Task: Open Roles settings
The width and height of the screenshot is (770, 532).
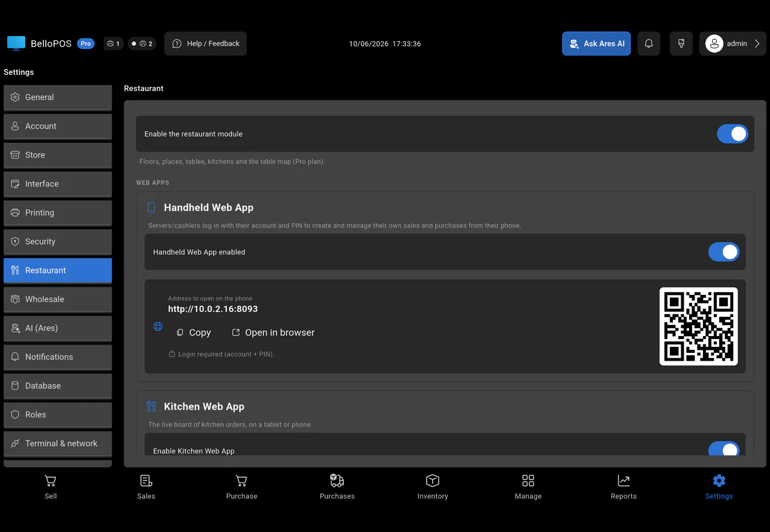Action: 57,415
